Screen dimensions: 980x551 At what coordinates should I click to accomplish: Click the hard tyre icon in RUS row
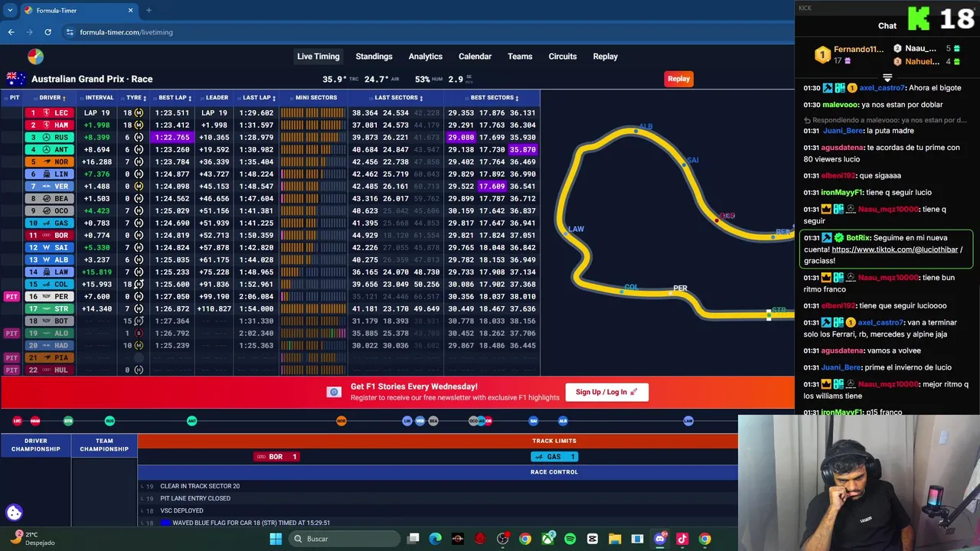click(139, 137)
